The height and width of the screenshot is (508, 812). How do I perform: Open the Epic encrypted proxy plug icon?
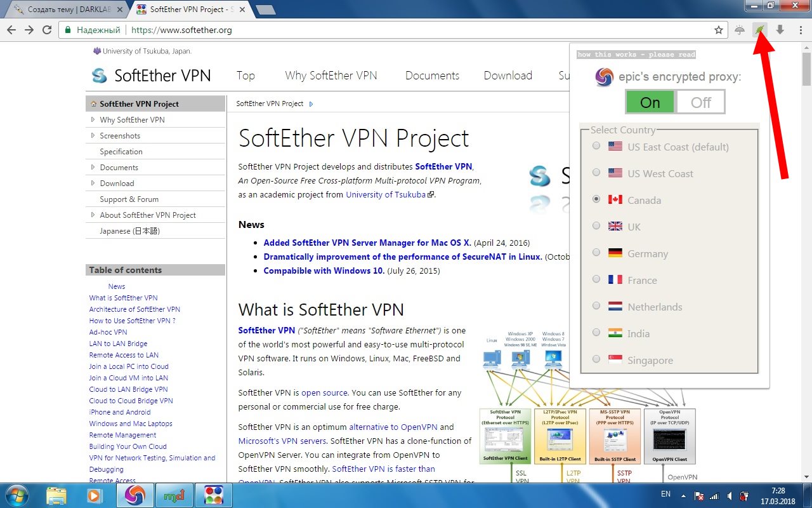[x=759, y=30]
